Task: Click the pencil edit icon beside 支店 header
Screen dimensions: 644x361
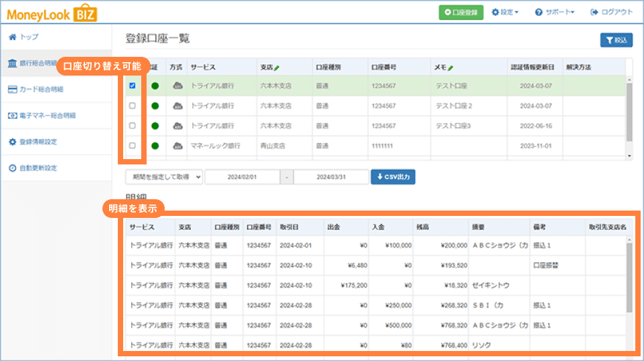Action: click(277, 68)
